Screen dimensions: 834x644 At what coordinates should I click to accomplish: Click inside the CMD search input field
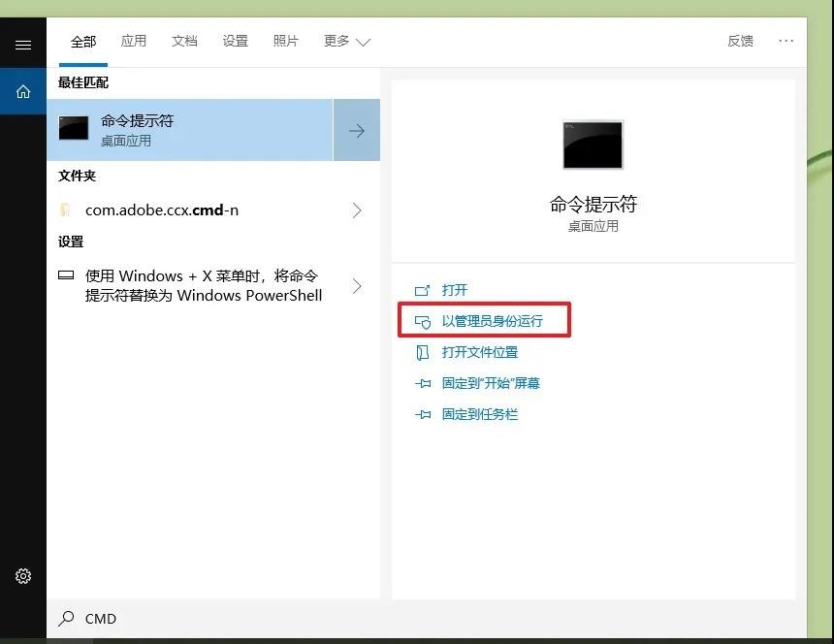(194, 618)
